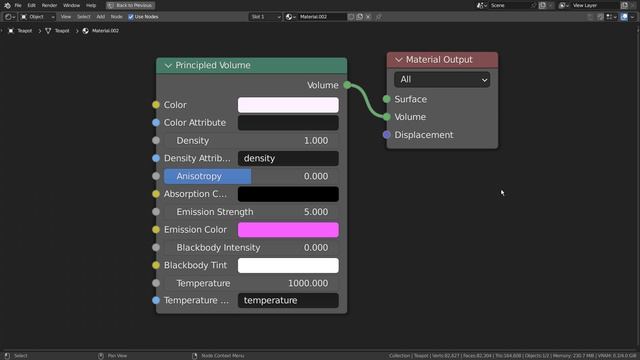640x360 pixels.
Task: Click the temperature attribute text field
Action: 288,300
